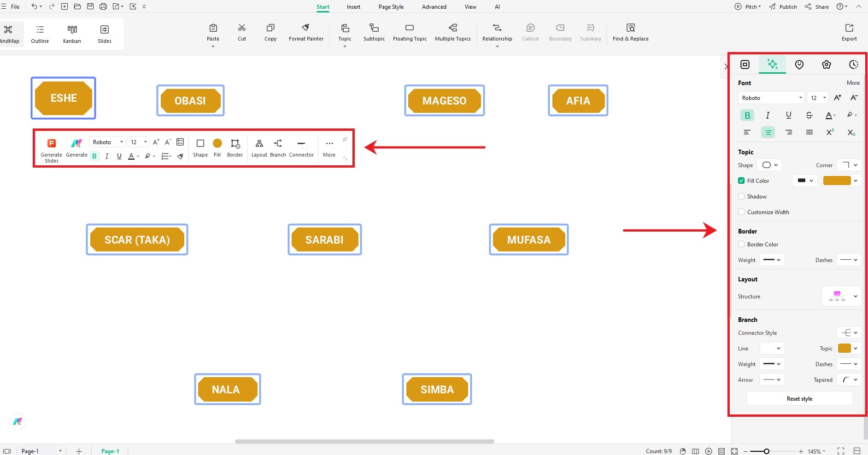The width and height of the screenshot is (868, 455).
Task: Pin the floating toolbar
Action: point(345,139)
